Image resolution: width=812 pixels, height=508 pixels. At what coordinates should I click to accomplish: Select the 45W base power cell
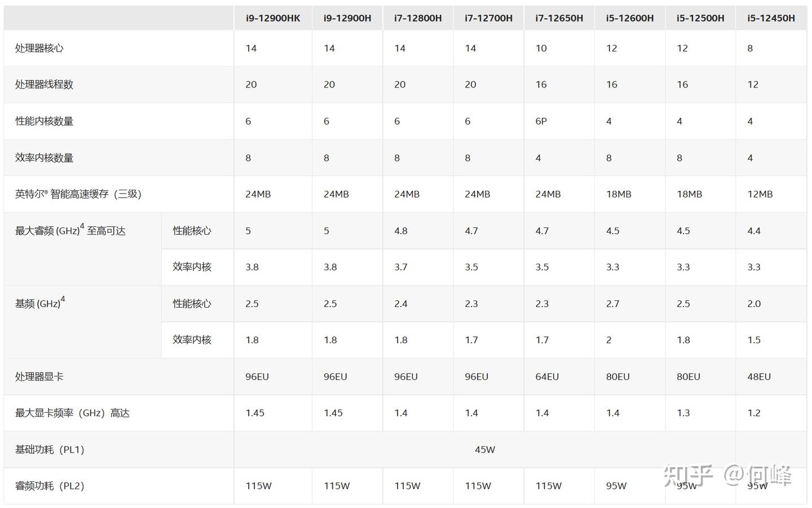[x=485, y=450]
